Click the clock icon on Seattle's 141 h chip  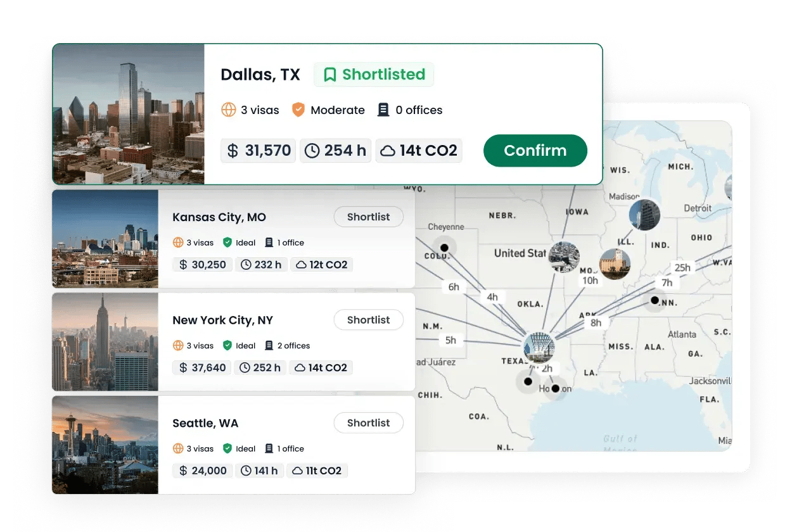click(245, 471)
